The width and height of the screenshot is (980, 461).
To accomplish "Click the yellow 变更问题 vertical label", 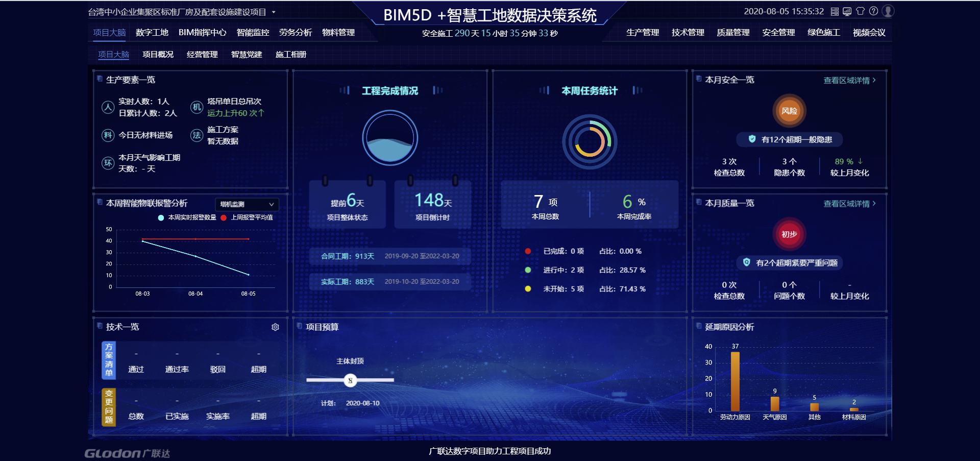I will point(109,407).
